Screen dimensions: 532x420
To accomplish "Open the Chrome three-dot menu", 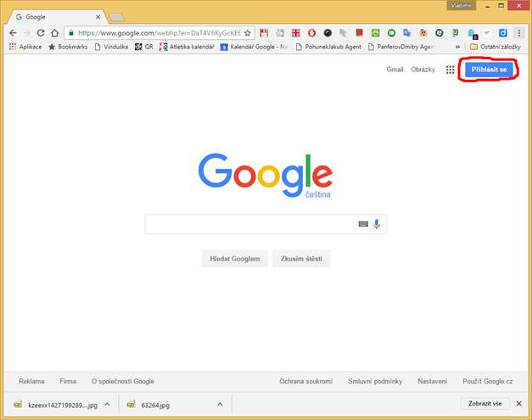I will click(518, 33).
